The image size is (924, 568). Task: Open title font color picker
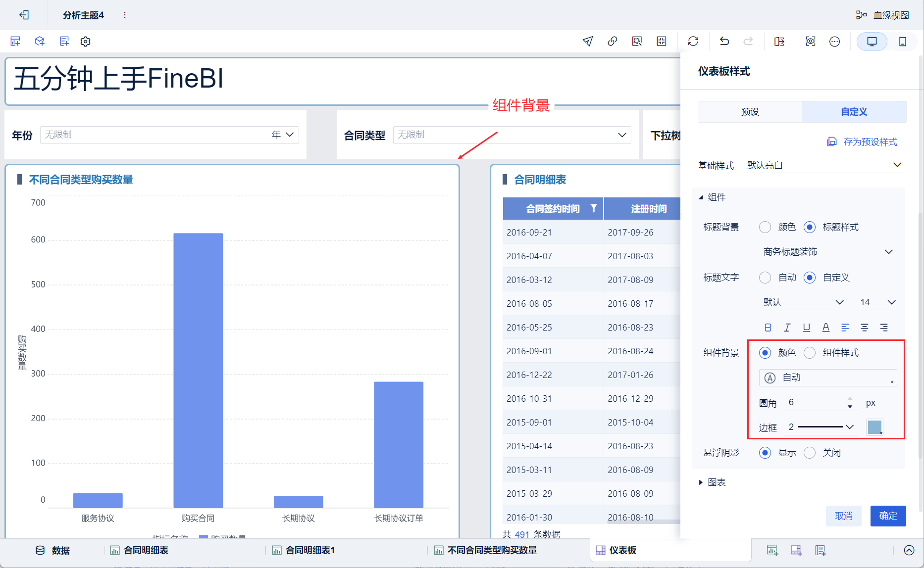click(x=826, y=328)
